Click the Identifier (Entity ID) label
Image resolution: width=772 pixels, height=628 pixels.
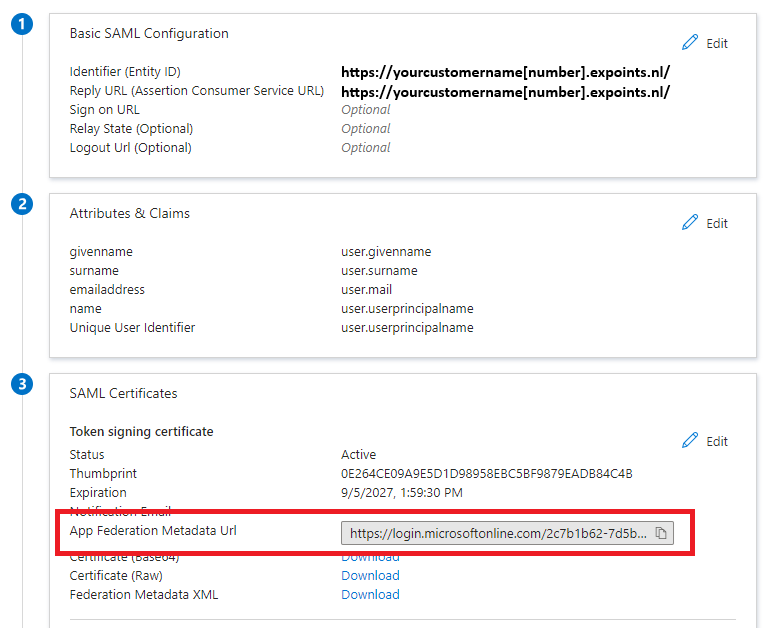click(x=125, y=72)
